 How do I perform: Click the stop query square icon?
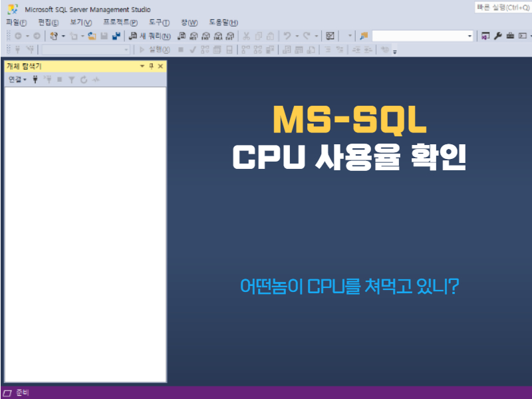pos(181,50)
